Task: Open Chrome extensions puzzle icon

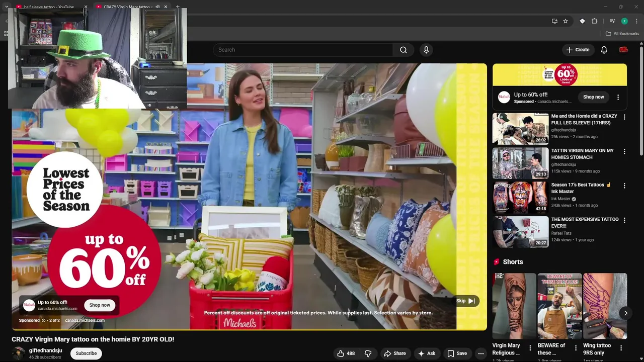Action: [595, 21]
